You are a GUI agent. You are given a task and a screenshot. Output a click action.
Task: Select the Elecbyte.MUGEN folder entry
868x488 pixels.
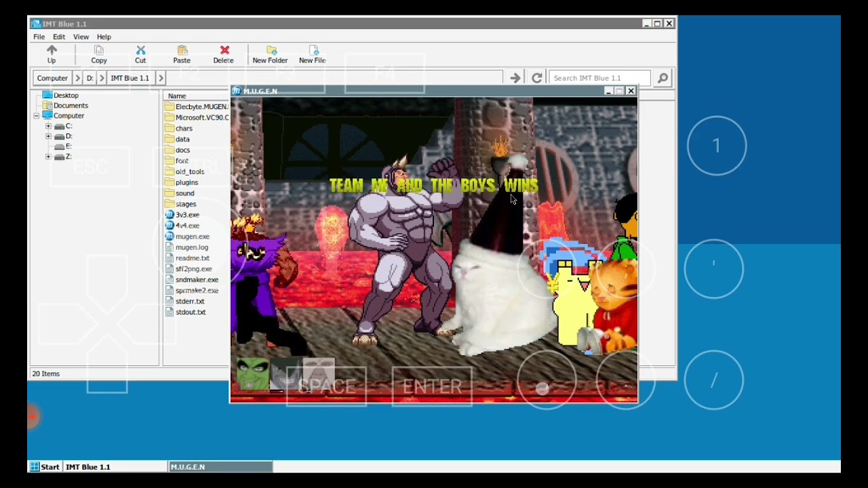tap(197, 106)
